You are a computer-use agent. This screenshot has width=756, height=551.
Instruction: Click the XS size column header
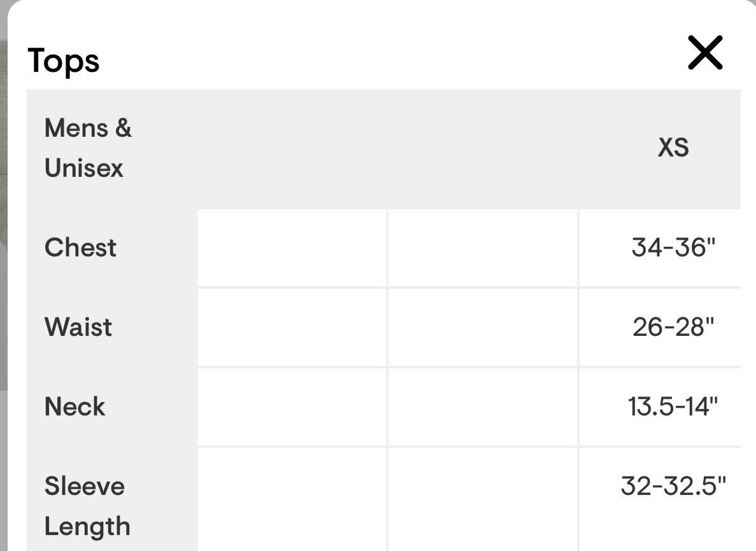(x=673, y=148)
